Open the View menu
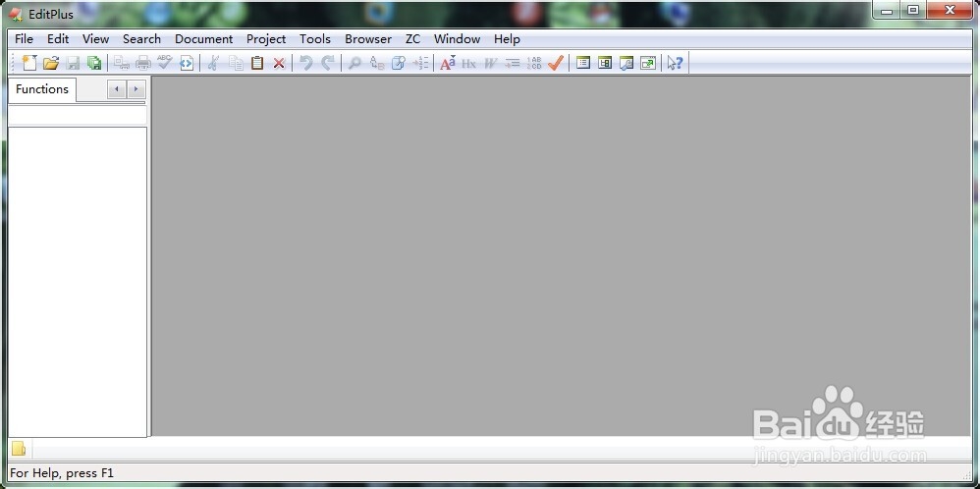Screen dimensions: 980x489 [x=95, y=38]
